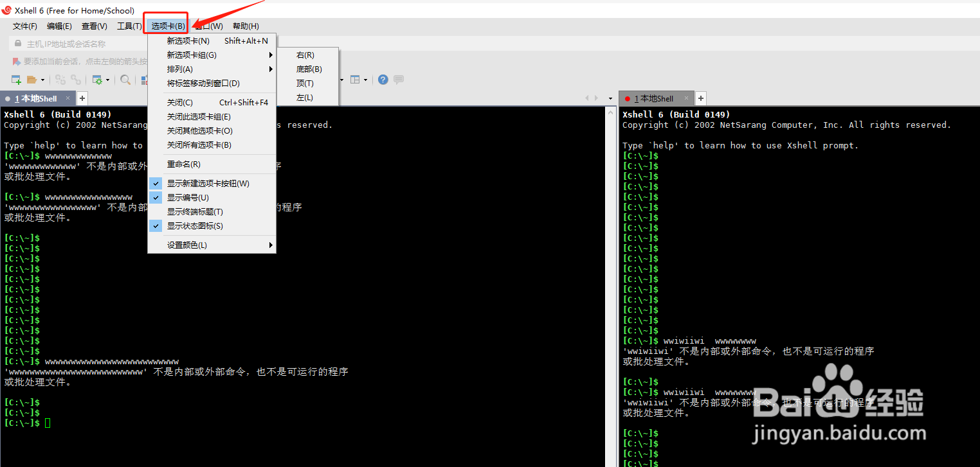Click the scroll tabs right arrow

click(596, 98)
